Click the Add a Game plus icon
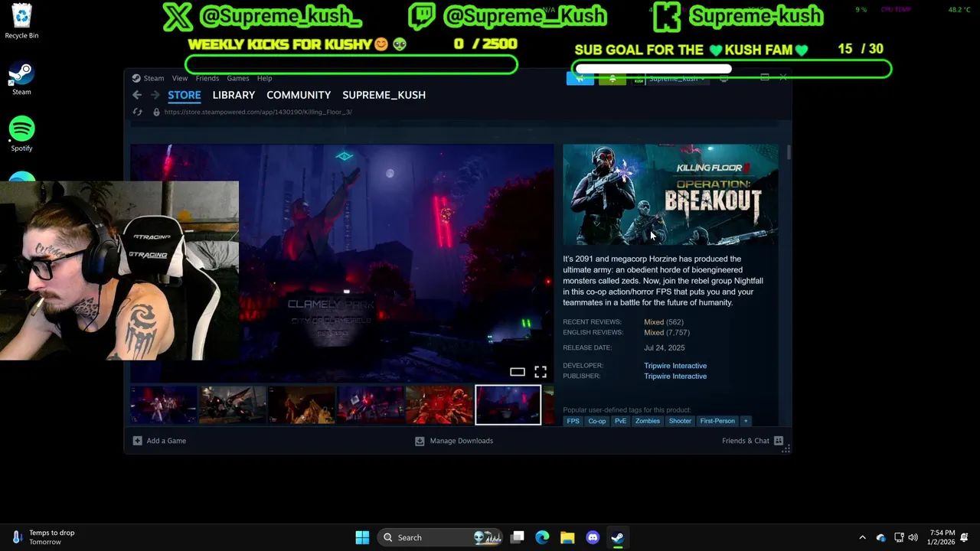Image resolution: width=980 pixels, height=551 pixels. click(x=137, y=441)
